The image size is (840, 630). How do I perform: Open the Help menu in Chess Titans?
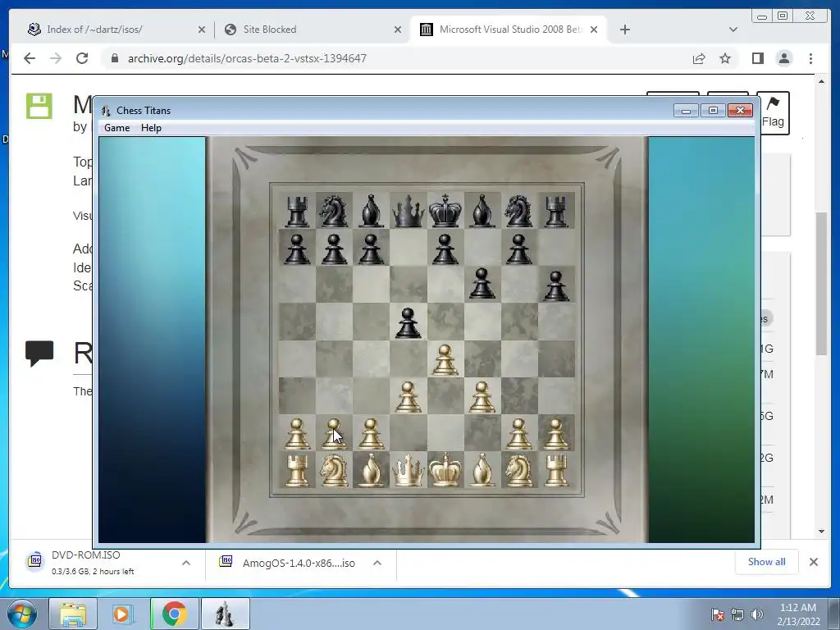point(151,128)
